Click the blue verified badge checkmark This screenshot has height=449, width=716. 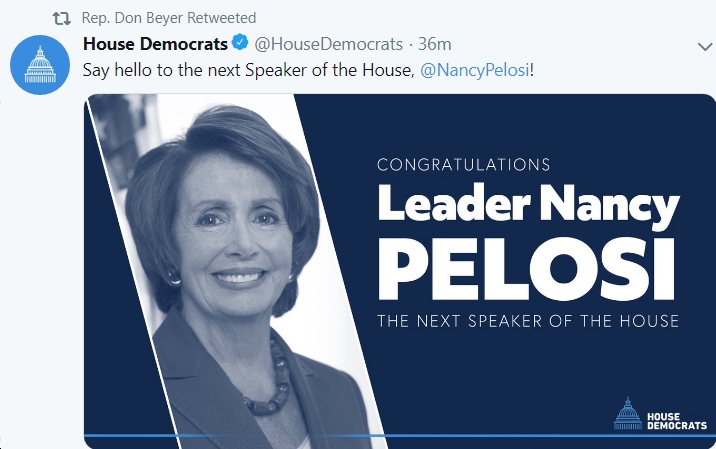point(240,42)
